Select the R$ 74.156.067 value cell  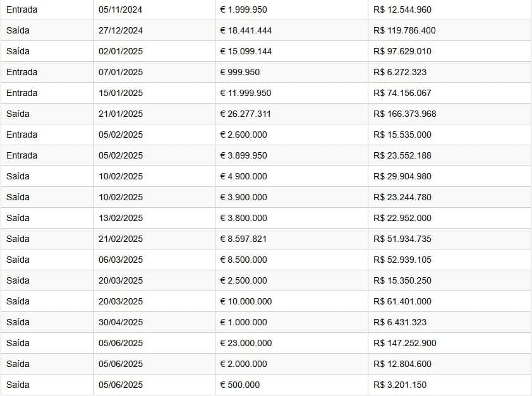tap(402, 93)
